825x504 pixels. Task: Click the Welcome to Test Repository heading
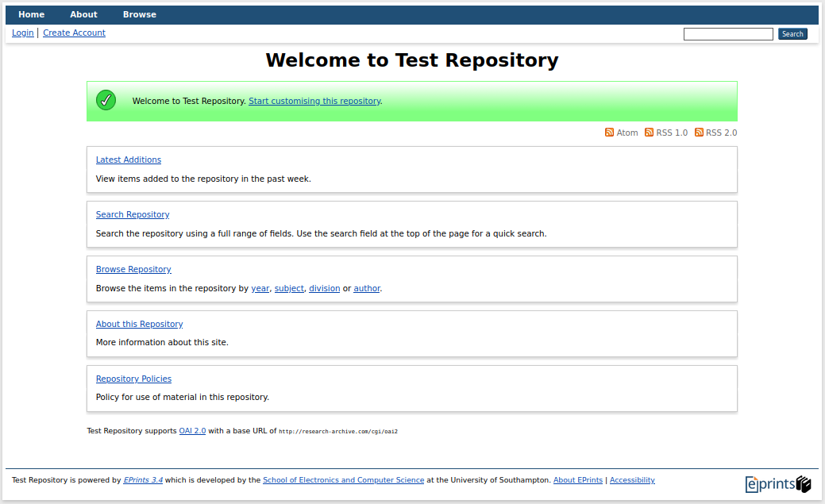(x=412, y=60)
